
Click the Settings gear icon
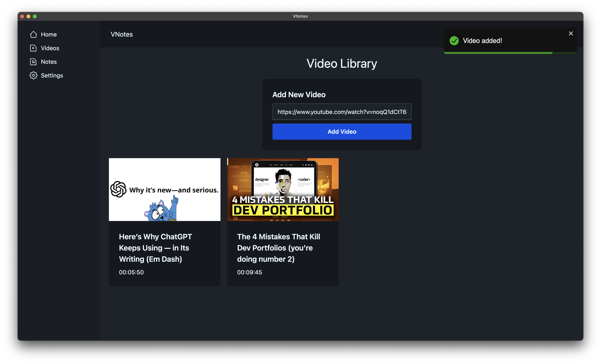pyautogui.click(x=33, y=75)
